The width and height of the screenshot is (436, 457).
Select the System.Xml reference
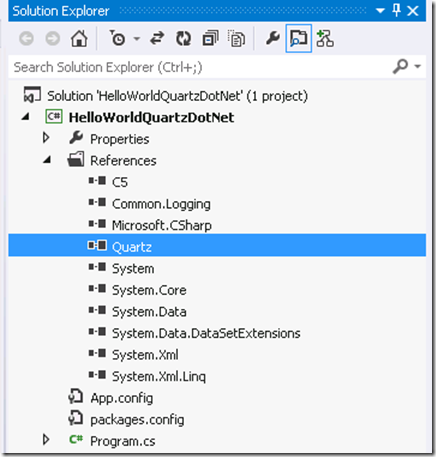pos(145,355)
